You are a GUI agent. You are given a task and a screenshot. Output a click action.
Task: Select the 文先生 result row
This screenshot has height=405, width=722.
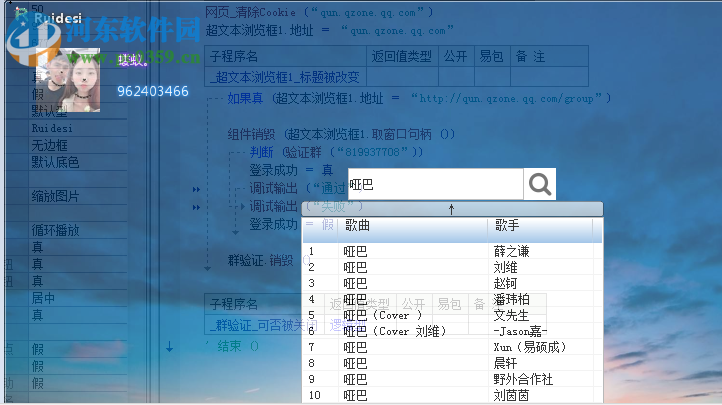[x=452, y=316]
